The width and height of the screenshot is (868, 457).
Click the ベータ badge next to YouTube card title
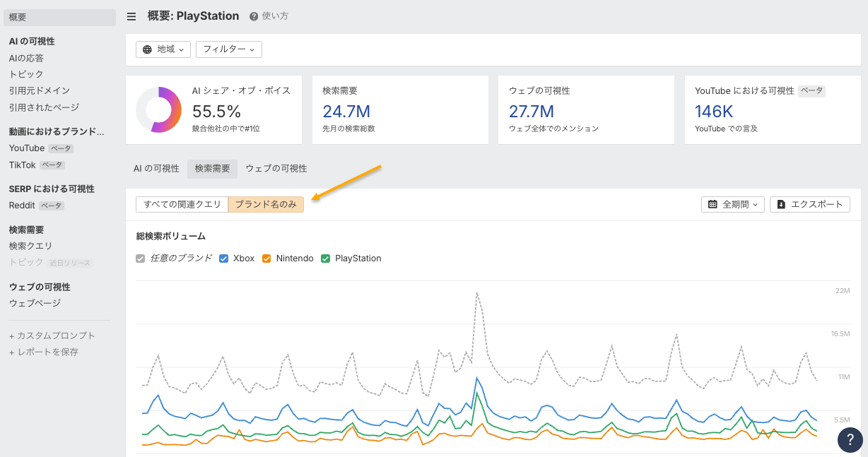point(811,91)
